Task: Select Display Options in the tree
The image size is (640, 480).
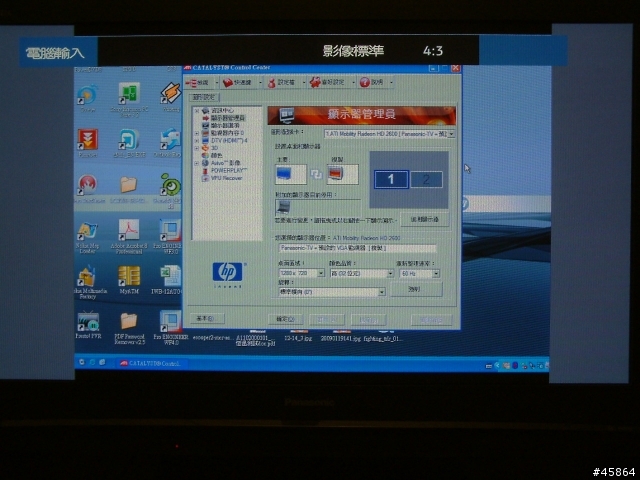Action: click(x=224, y=126)
